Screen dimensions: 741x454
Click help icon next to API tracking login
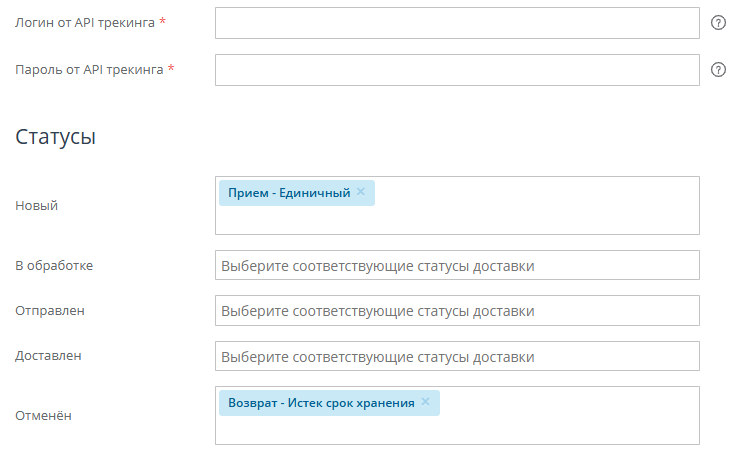coord(717,23)
